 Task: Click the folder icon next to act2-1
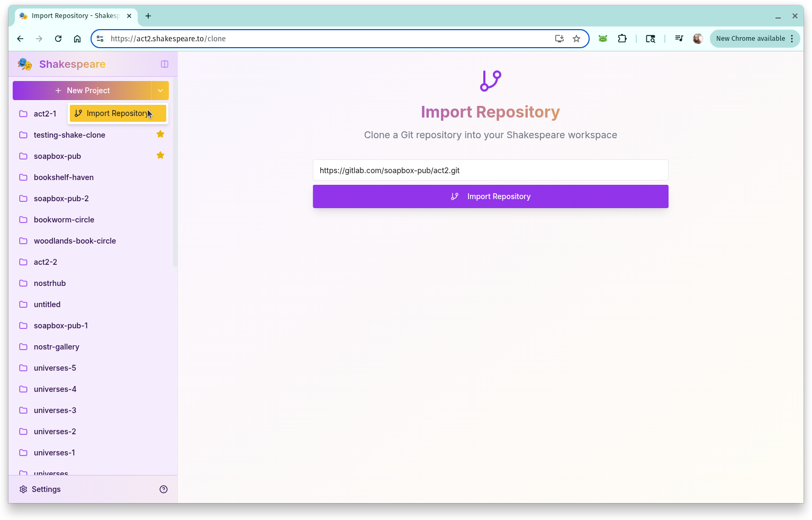23,113
